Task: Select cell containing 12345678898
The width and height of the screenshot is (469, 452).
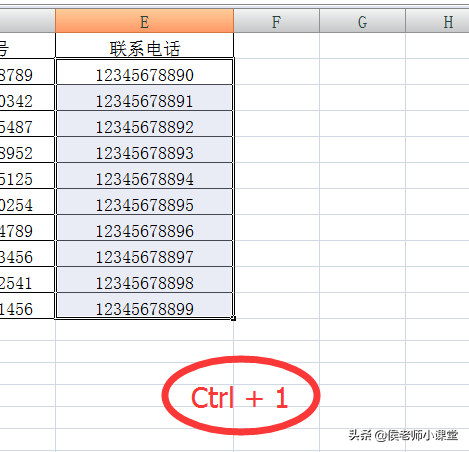Action: click(144, 280)
